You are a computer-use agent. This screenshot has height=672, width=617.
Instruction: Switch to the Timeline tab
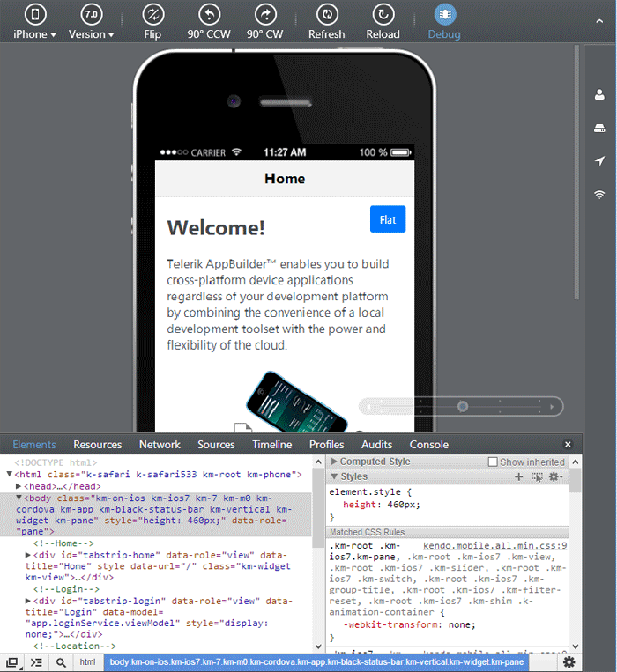271,445
